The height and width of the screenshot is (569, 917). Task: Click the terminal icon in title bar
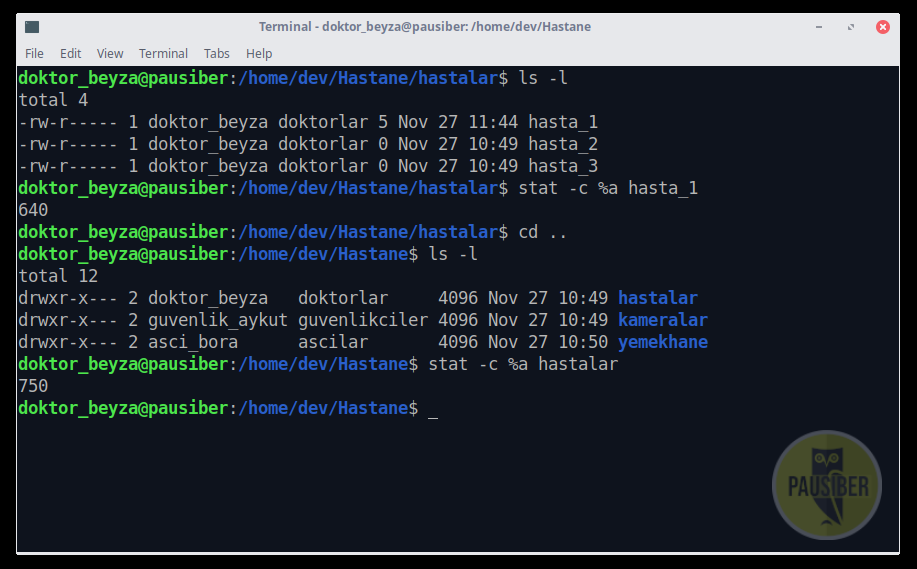click(32, 26)
